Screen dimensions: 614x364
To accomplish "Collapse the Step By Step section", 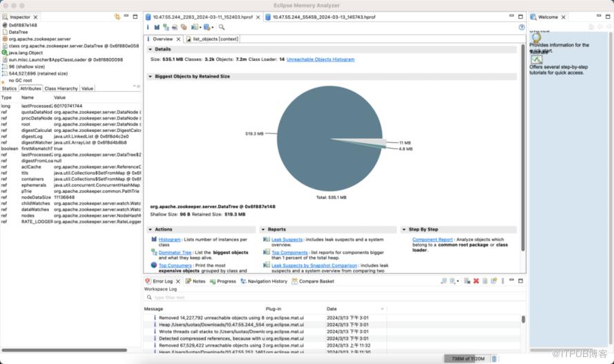I will pyautogui.click(x=404, y=229).
